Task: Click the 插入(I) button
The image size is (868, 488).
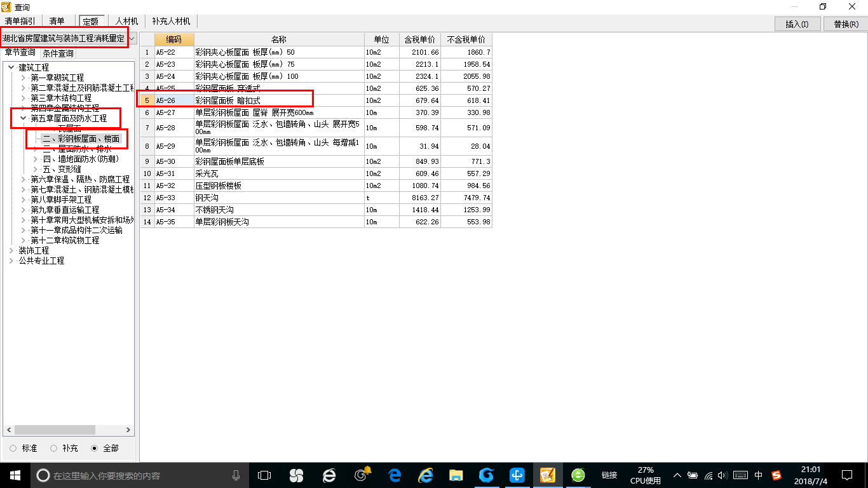Action: (797, 24)
